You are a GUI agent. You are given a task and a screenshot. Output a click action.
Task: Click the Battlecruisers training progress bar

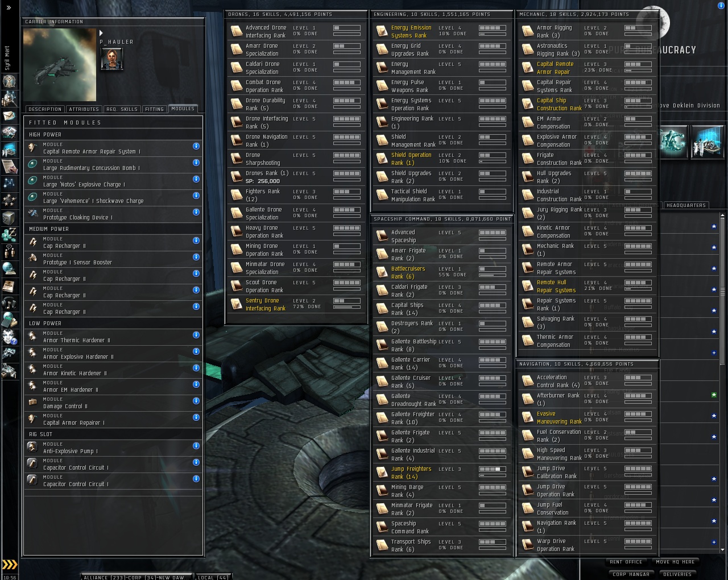click(x=493, y=275)
